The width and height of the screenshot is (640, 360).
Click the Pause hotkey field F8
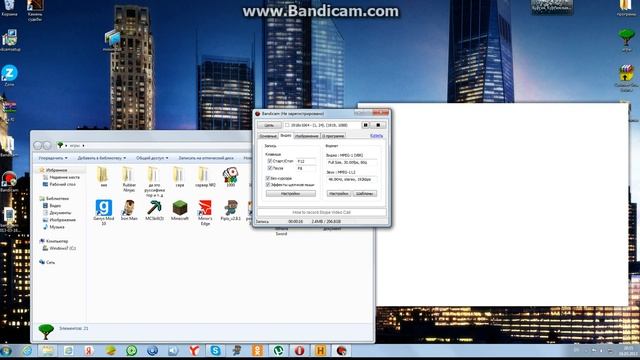[306, 168]
